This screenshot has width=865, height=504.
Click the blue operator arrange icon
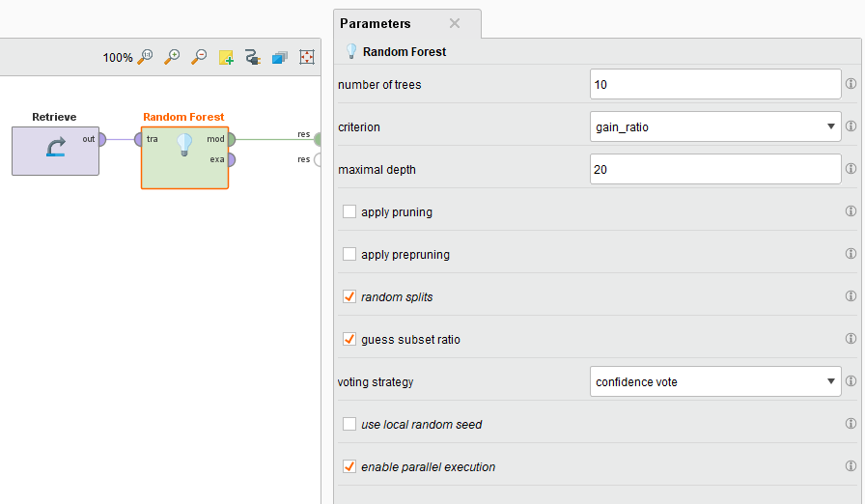pyautogui.click(x=280, y=57)
